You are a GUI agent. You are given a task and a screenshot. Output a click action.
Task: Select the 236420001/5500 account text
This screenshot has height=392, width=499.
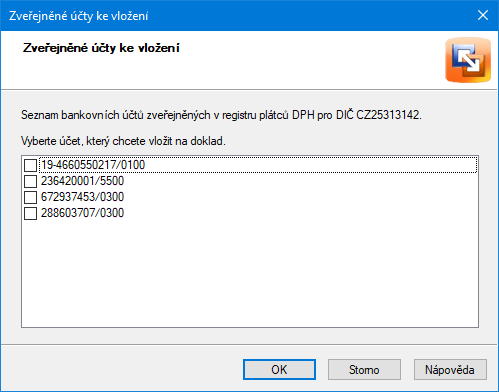[82, 181]
